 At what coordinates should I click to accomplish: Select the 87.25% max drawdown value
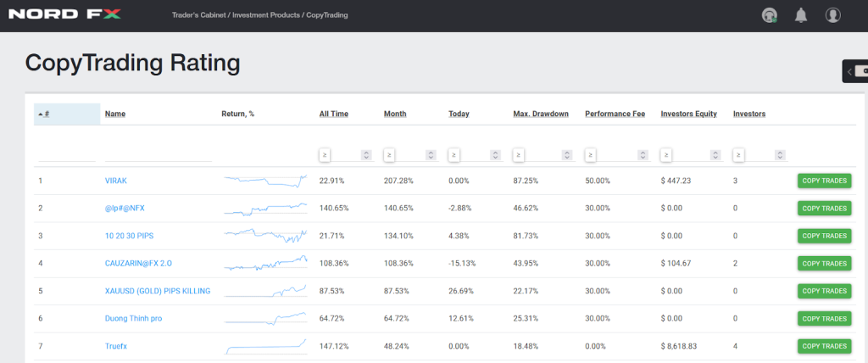(x=526, y=181)
